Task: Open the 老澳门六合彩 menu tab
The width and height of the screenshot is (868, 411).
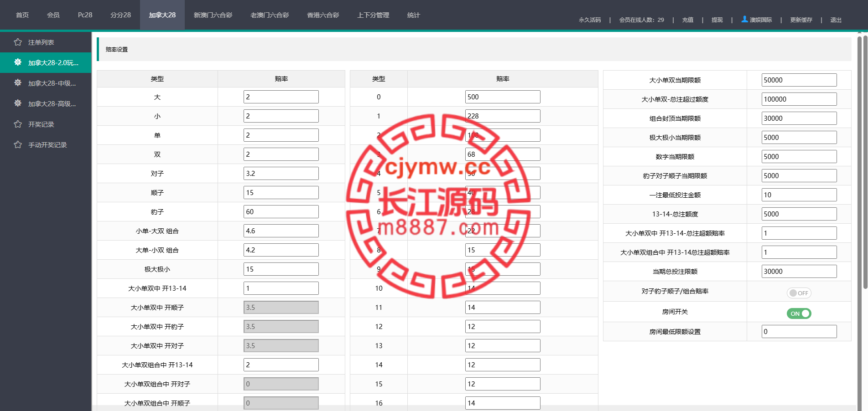Action: click(270, 15)
